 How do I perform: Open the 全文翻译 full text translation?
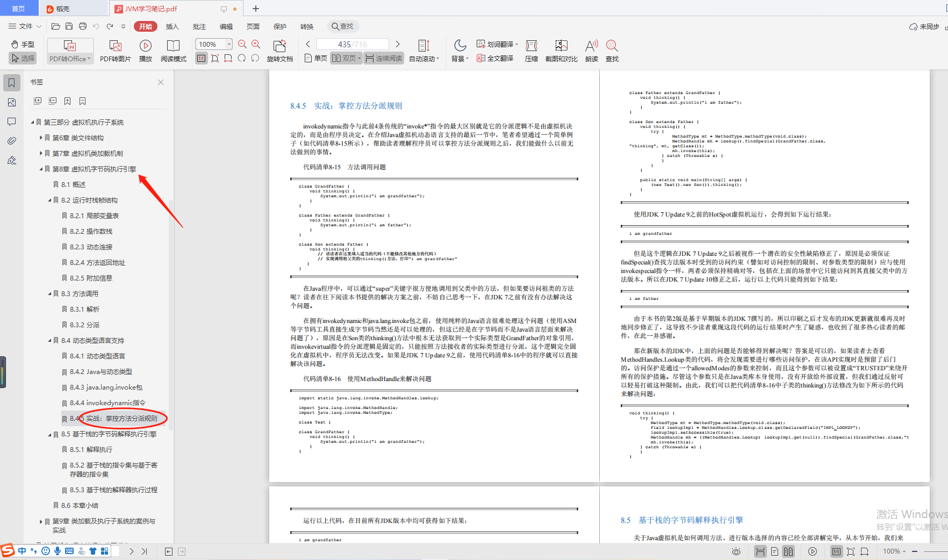click(x=495, y=58)
